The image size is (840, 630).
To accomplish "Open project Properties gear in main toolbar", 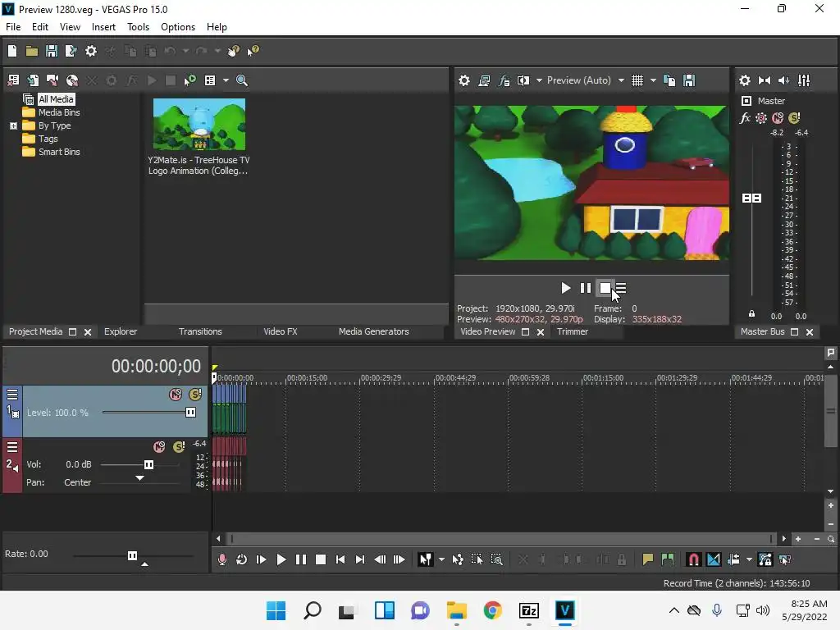I will (x=91, y=51).
